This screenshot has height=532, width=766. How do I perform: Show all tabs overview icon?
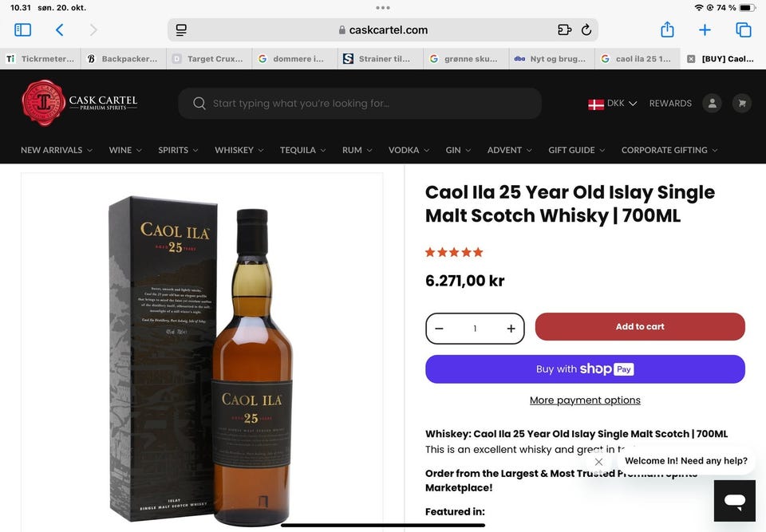click(743, 30)
